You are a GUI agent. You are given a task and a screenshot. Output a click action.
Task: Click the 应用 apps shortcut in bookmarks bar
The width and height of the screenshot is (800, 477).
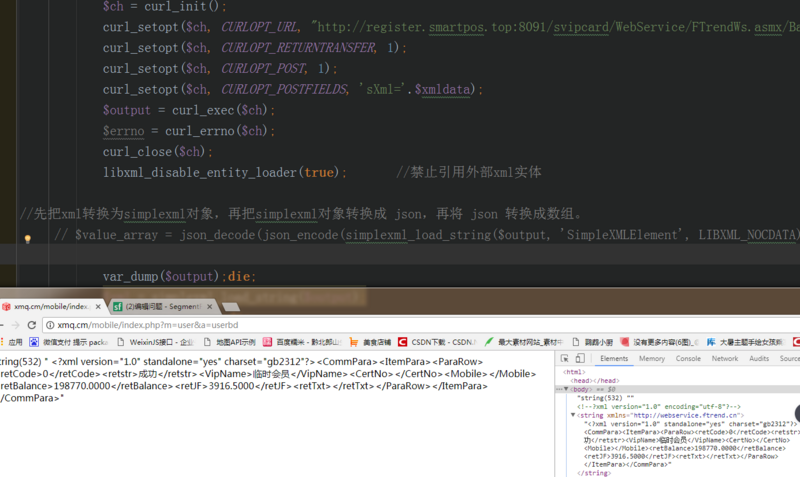click(11, 342)
